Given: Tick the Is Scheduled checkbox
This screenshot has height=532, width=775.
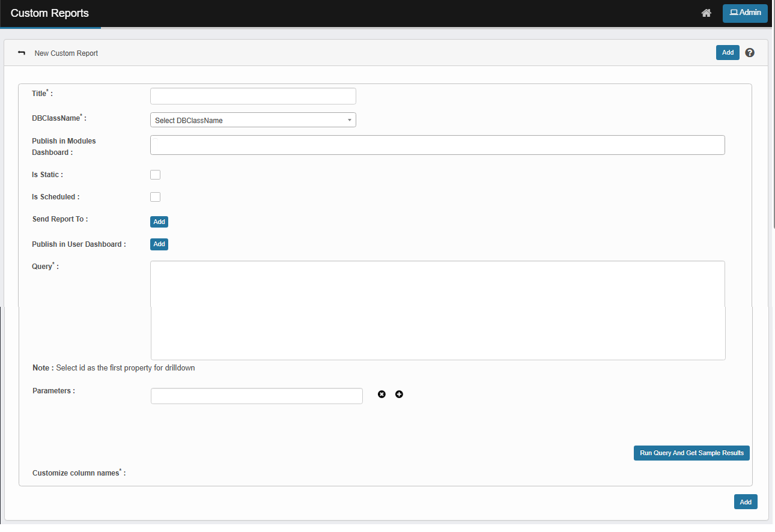Looking at the screenshot, I should pyautogui.click(x=156, y=197).
